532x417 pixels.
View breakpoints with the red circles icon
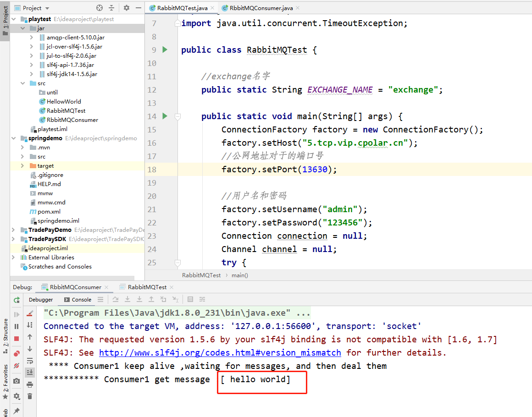coord(17,354)
